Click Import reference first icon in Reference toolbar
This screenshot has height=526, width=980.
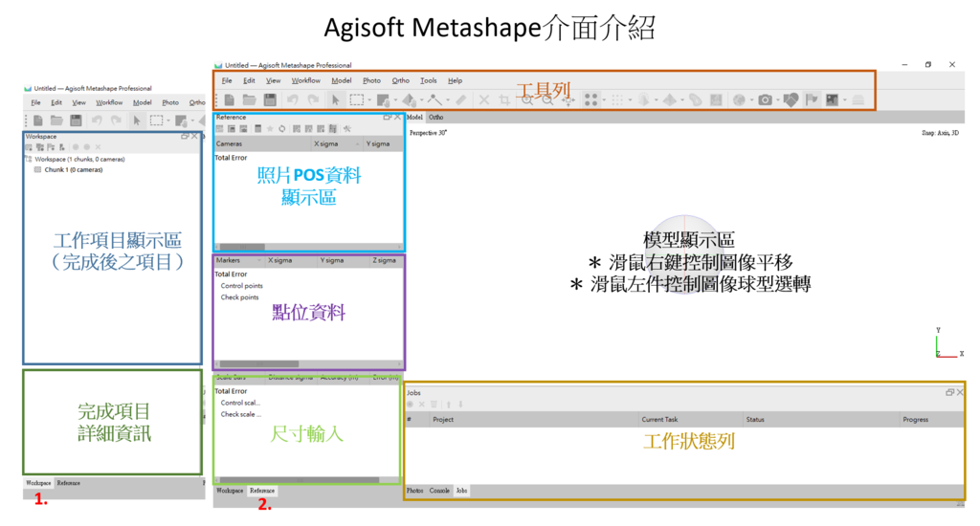pos(219,129)
